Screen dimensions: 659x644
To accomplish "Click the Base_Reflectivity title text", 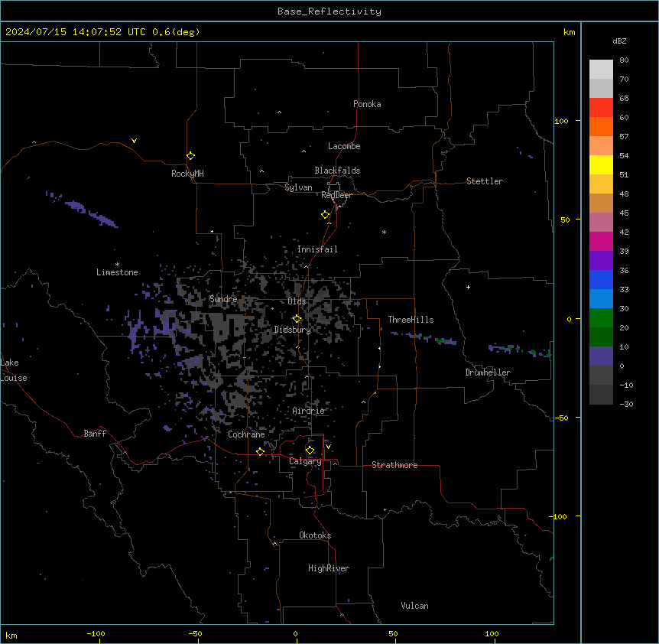I will (329, 11).
